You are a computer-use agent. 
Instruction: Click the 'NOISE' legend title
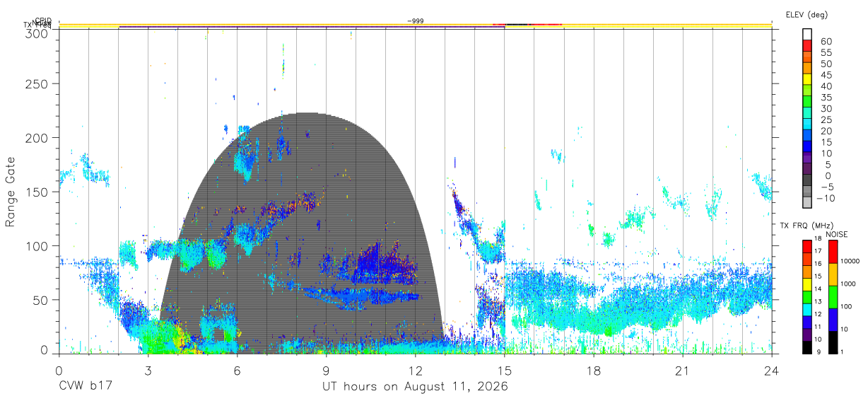click(836, 234)
